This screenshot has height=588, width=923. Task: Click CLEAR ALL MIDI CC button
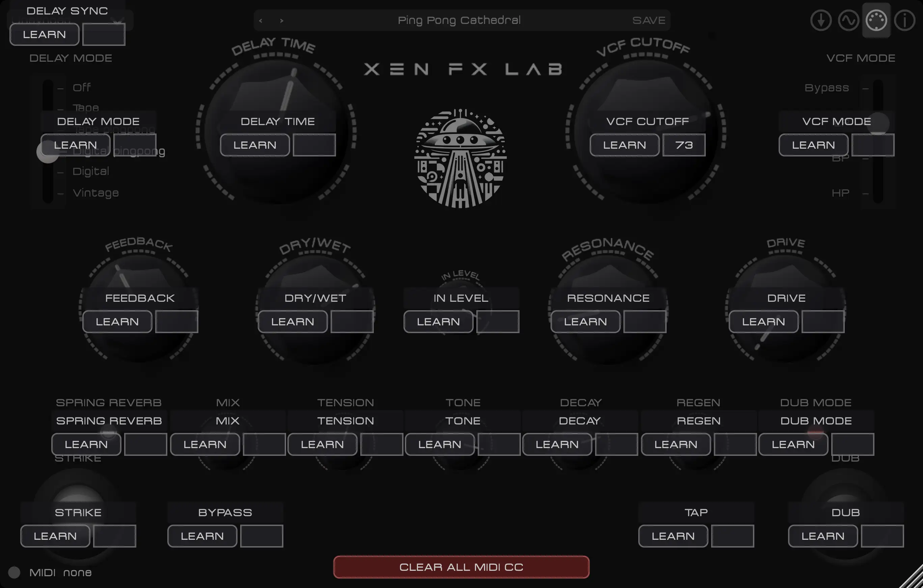(461, 567)
